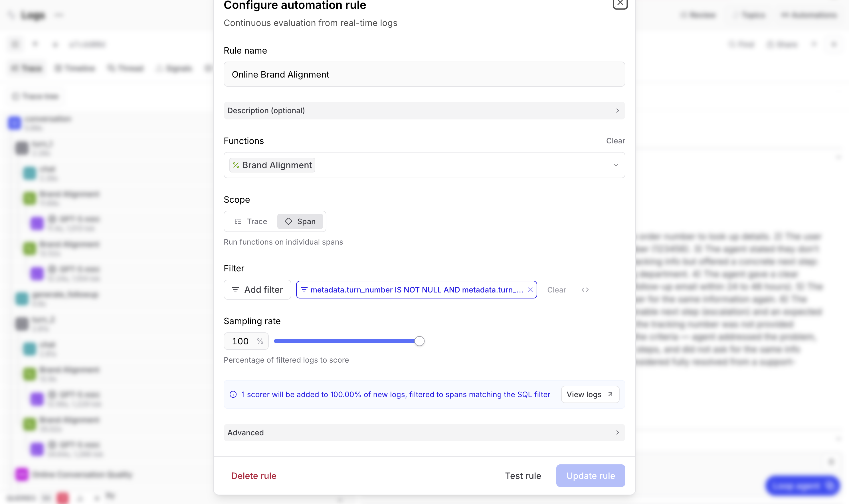
Task: Remove the metadata.turn_number filter chip
Action: pos(530,290)
